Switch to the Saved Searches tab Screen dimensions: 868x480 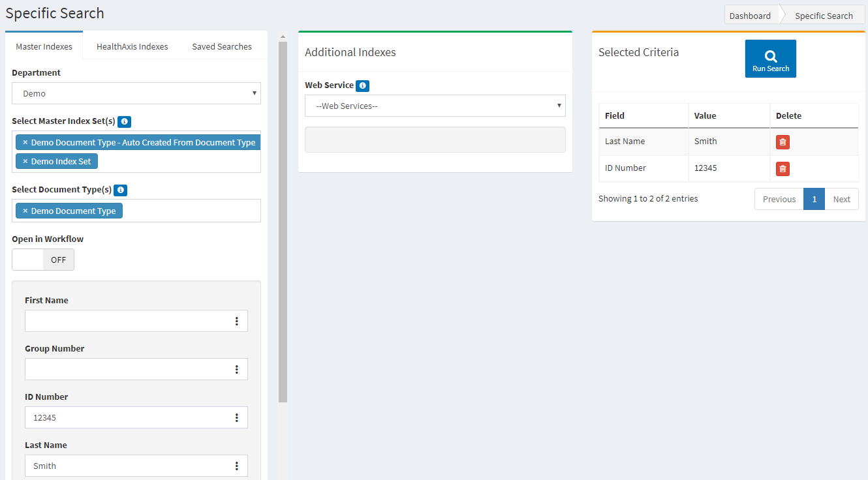(x=221, y=46)
